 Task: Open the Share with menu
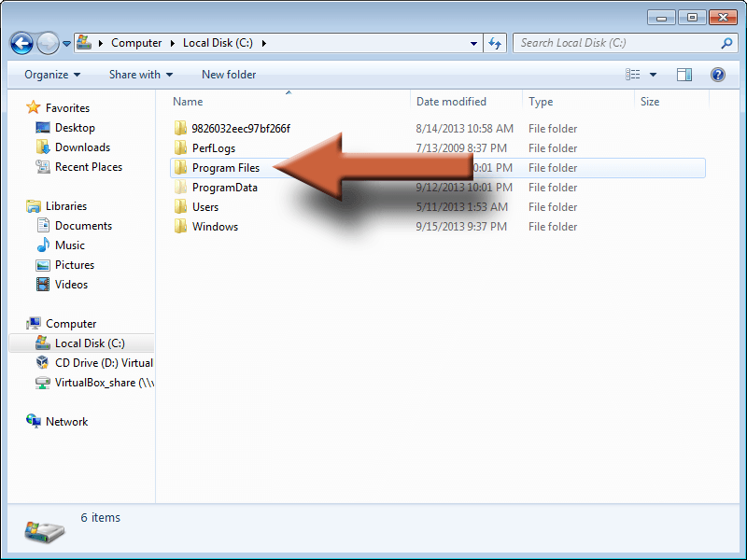point(141,75)
